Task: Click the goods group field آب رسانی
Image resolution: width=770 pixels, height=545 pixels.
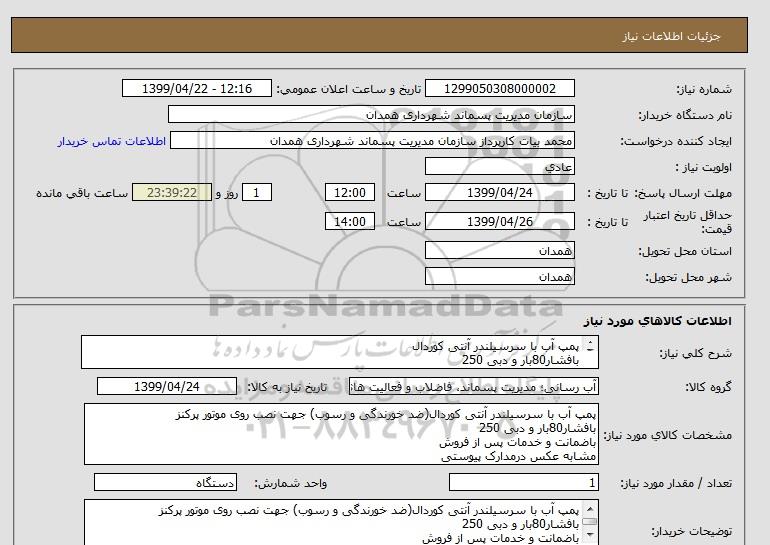Action: click(x=474, y=386)
